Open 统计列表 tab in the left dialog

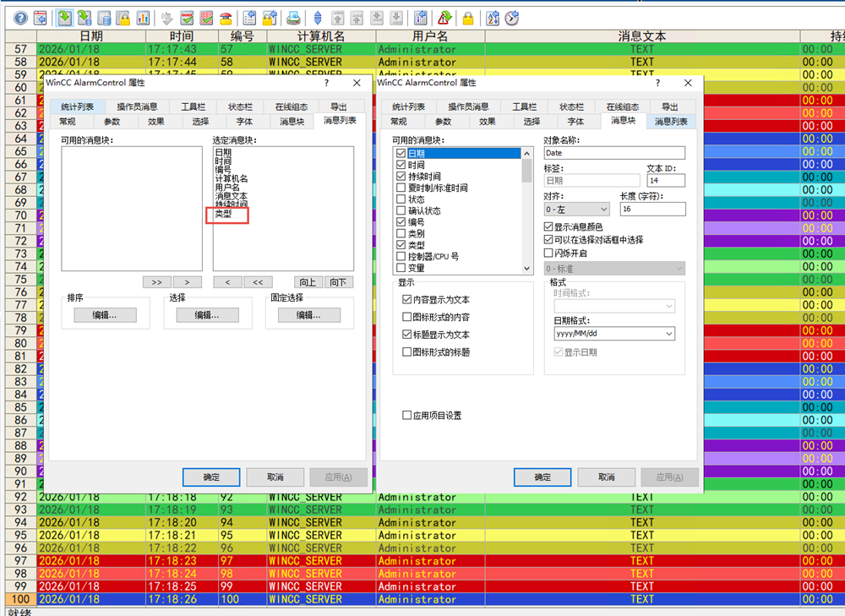click(x=76, y=107)
